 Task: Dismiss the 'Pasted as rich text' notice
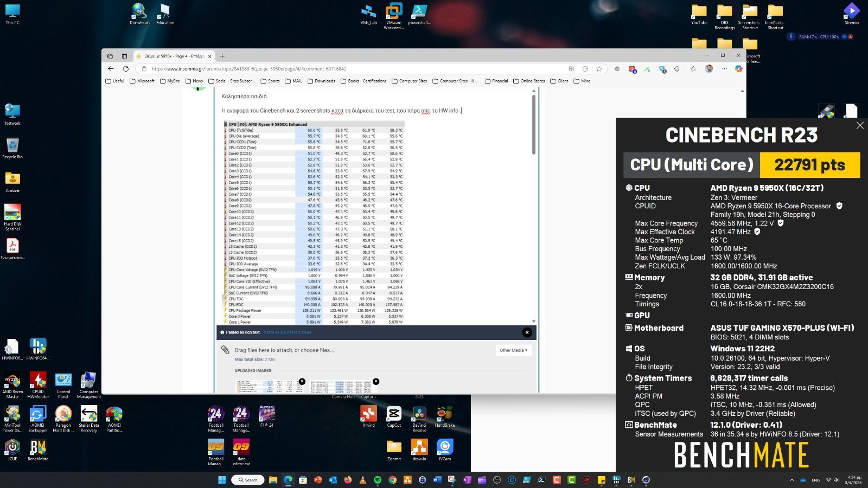click(x=527, y=332)
